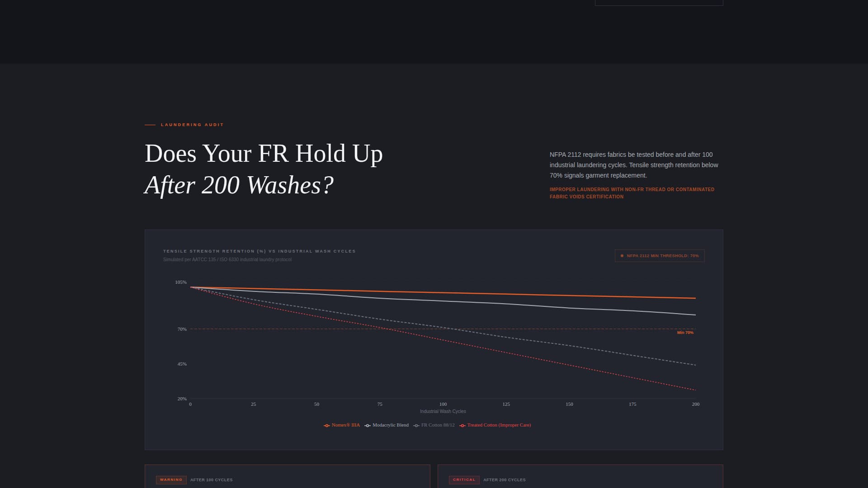Select the LAUNDERING AUDIT section label

pos(192,125)
